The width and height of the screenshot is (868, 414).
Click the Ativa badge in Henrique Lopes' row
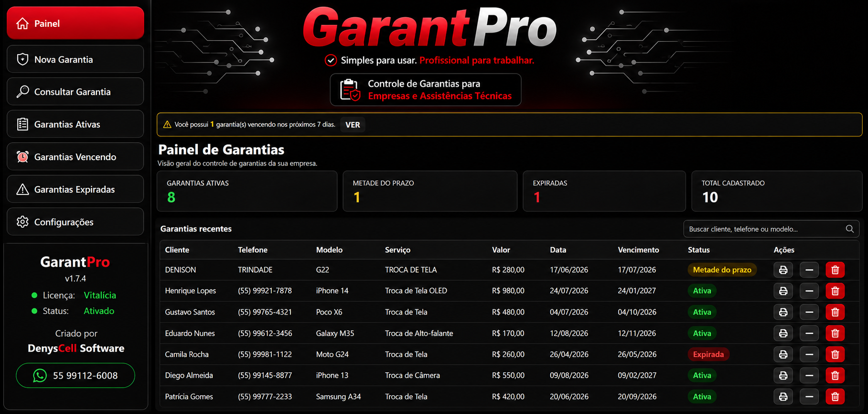click(x=702, y=291)
